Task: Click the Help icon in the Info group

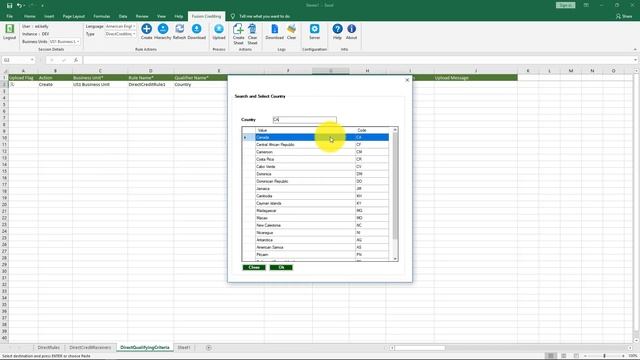Action: [337, 32]
